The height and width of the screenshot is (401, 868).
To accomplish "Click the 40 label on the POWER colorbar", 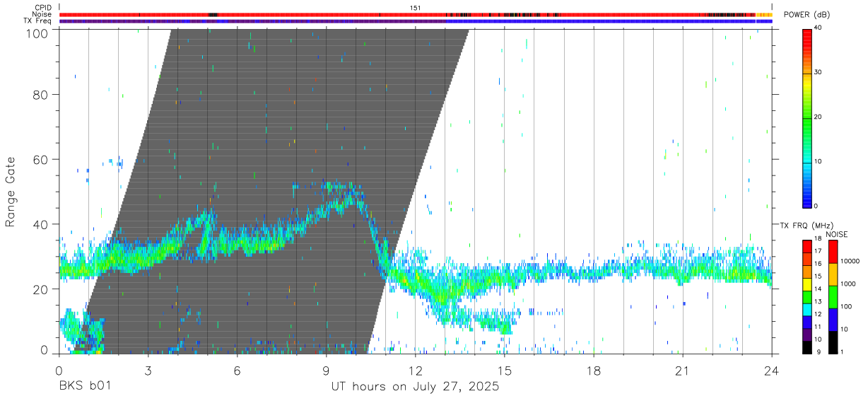I will [x=819, y=28].
